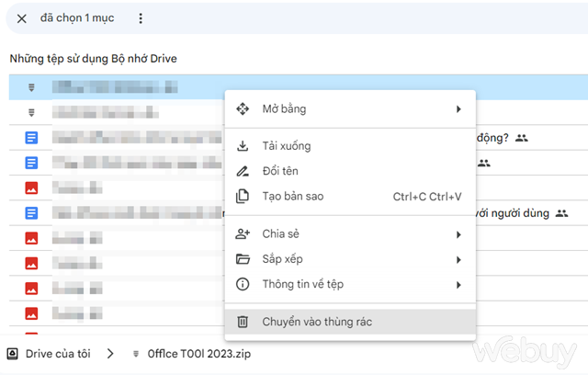Choose Tạo bản sao menu entry

click(x=350, y=196)
